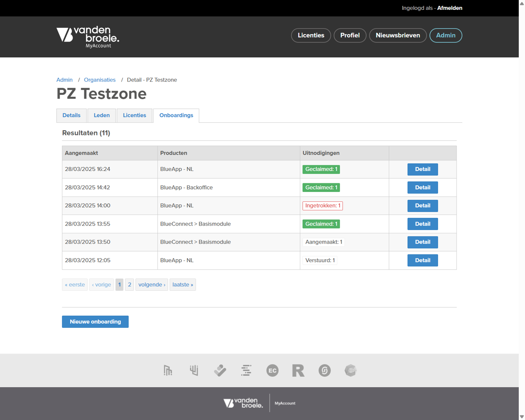
Task: Open the checkmark product icon in footer
Action: (220, 370)
